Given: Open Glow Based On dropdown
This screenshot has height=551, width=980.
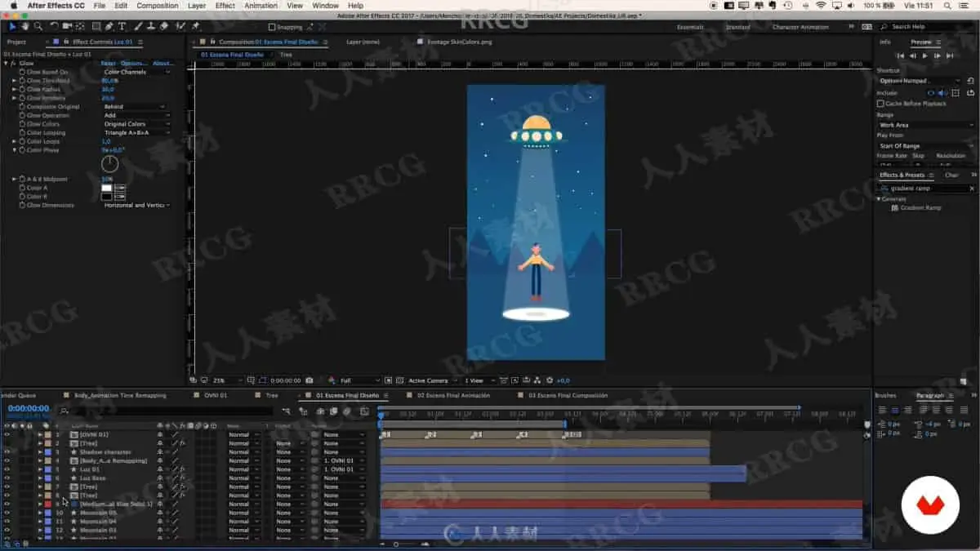Looking at the screenshot, I should 136,72.
